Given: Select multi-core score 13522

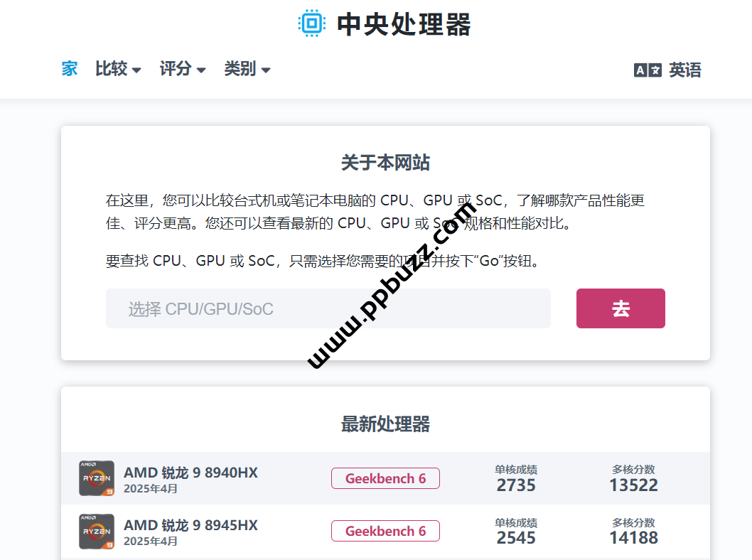Looking at the screenshot, I should pos(633,485).
